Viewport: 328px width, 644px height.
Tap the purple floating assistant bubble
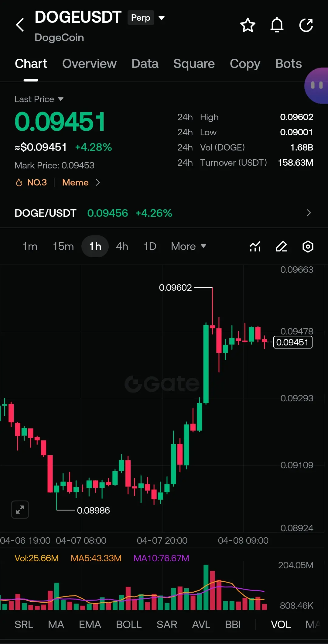coord(316,86)
